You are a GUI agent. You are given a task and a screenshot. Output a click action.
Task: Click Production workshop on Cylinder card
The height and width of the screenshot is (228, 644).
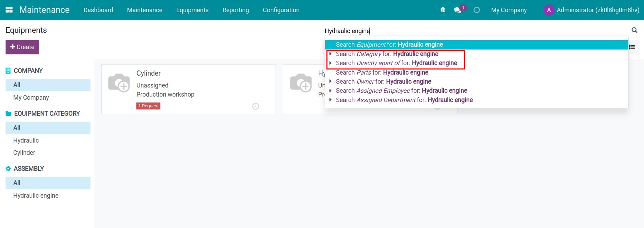pos(165,94)
